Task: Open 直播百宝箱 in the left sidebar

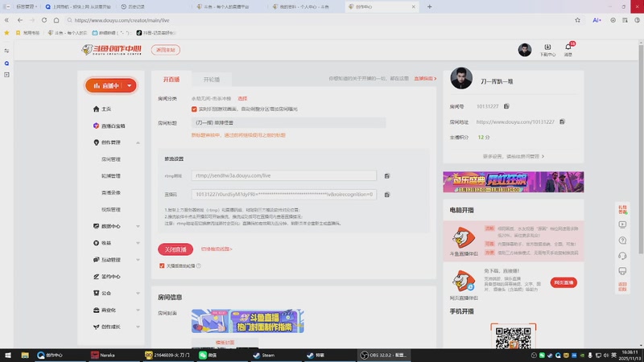Action: tap(109, 125)
